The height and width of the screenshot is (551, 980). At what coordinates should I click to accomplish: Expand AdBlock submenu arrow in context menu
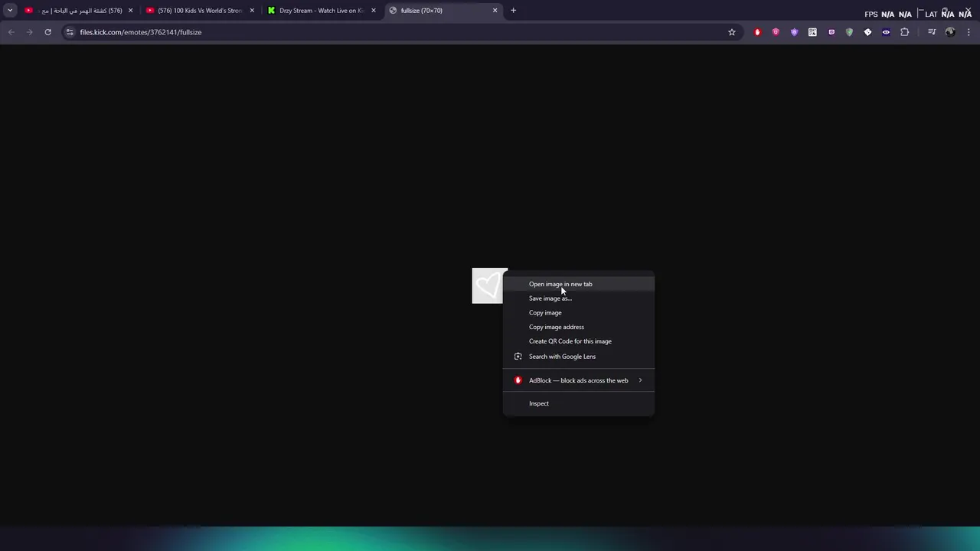640,380
